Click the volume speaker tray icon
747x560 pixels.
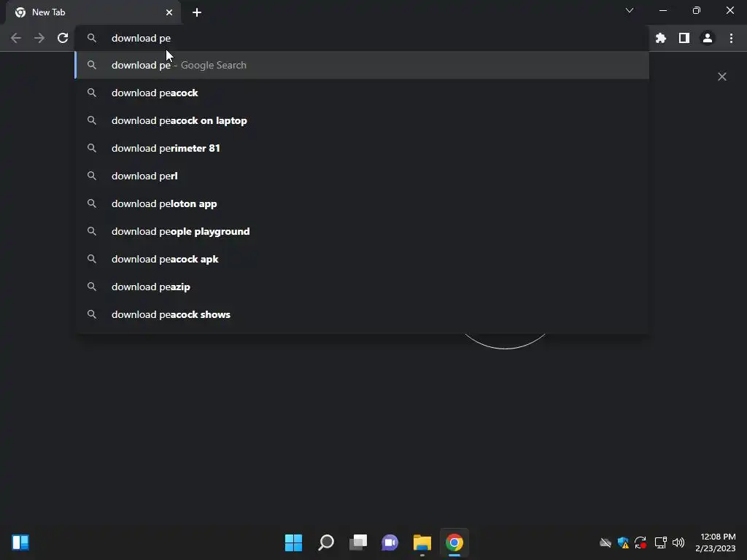point(678,542)
